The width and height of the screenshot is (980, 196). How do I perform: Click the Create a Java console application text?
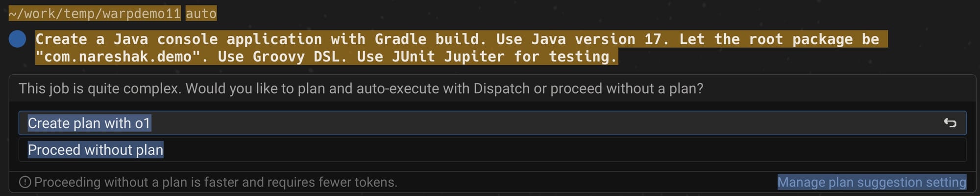pos(178,39)
